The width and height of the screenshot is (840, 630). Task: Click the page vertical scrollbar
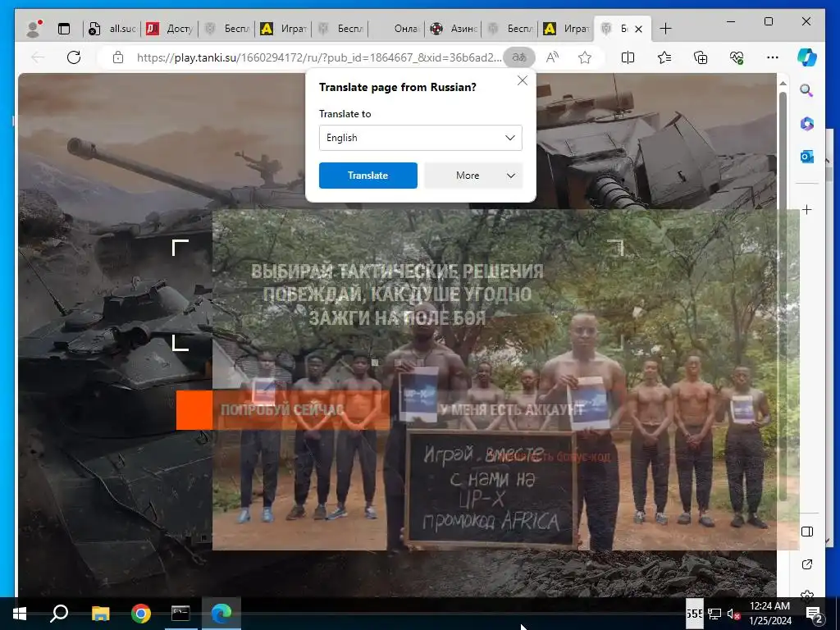coord(783,294)
